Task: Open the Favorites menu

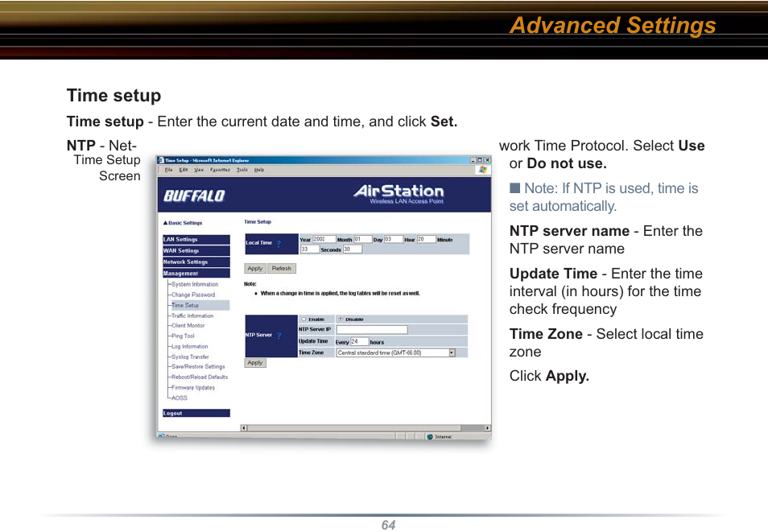Action: [220, 170]
